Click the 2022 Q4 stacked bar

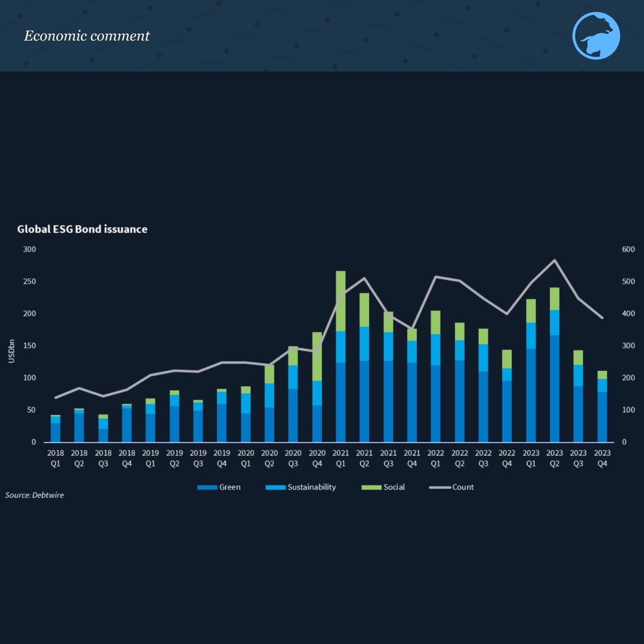507,396
